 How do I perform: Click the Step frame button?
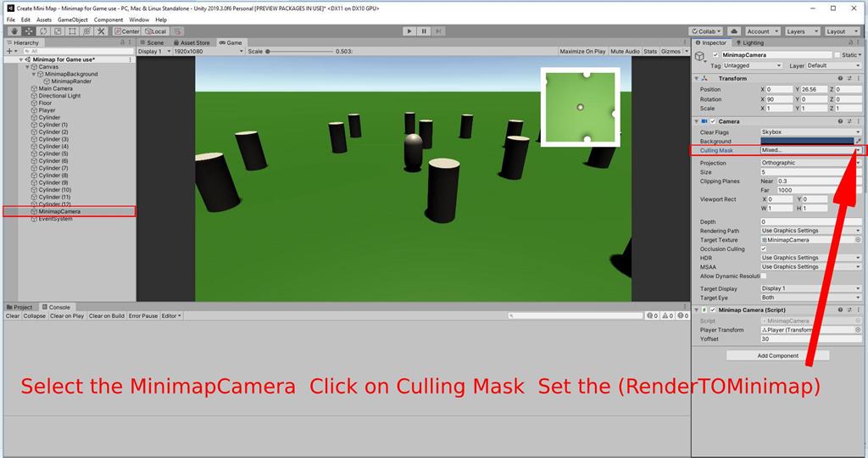pyautogui.click(x=438, y=31)
